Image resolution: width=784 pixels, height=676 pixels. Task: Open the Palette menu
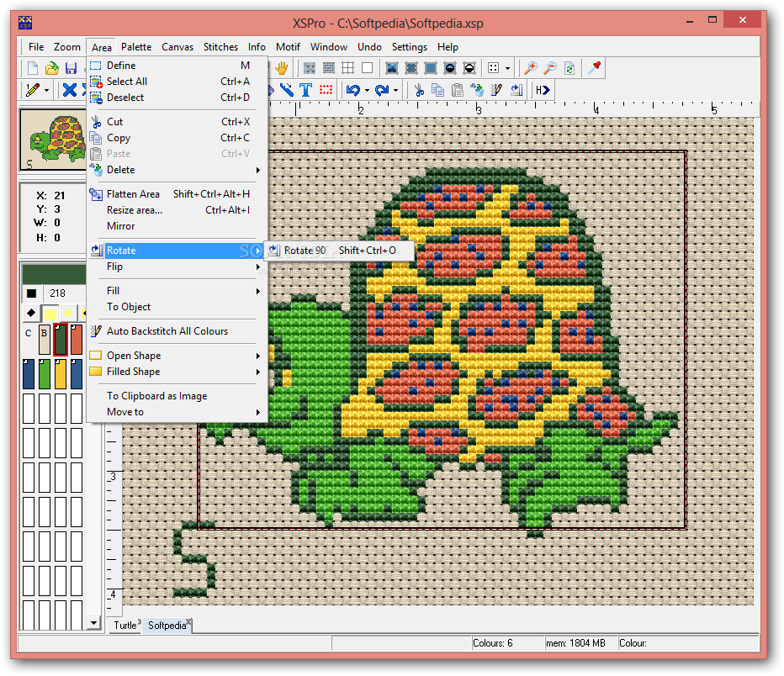point(136,47)
